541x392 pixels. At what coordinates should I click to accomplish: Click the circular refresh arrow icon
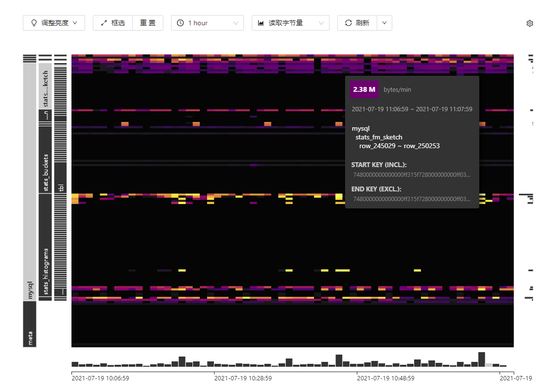pos(348,23)
